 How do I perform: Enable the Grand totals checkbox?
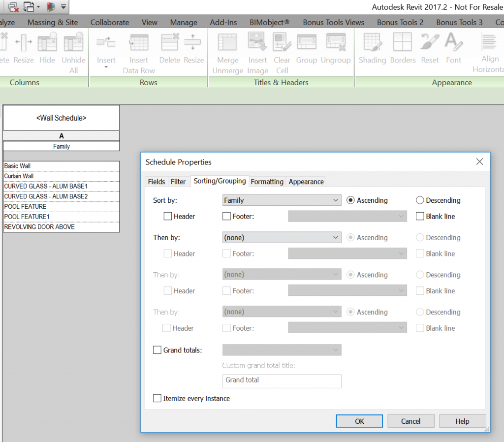click(x=157, y=350)
